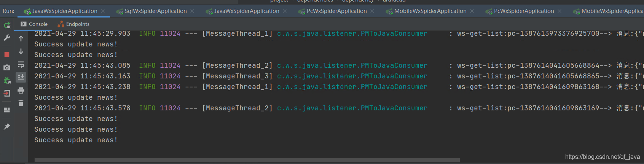Screen dimensions: 644x164
Task: Pin the tab with the pin icon
Action: coord(7,127)
